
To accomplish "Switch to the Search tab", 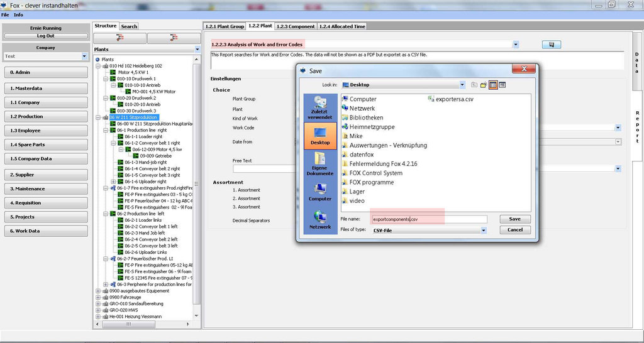I will pos(129,26).
